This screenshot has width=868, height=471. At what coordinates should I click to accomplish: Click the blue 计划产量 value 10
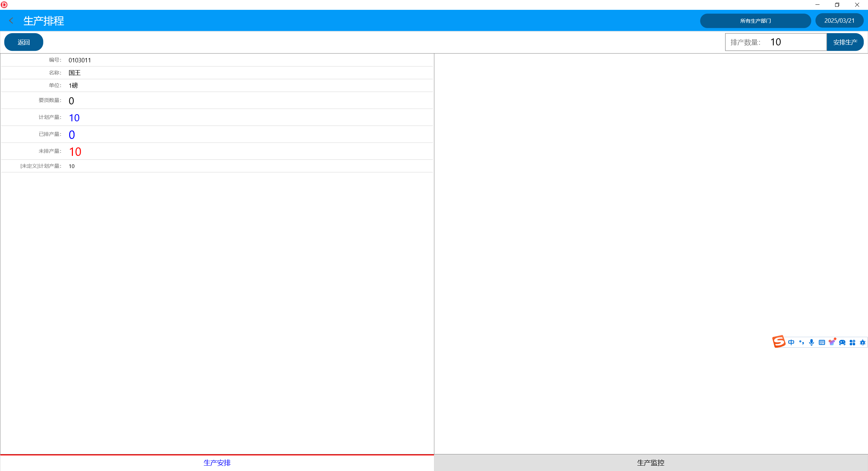click(x=74, y=118)
